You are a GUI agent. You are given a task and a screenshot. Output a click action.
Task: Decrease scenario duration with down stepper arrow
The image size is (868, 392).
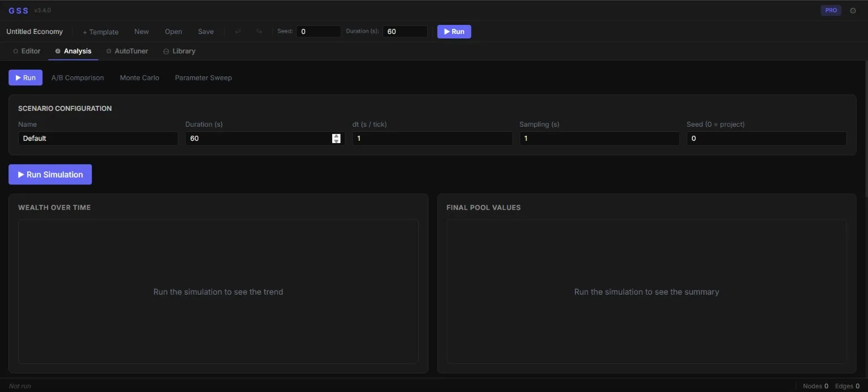337,141
